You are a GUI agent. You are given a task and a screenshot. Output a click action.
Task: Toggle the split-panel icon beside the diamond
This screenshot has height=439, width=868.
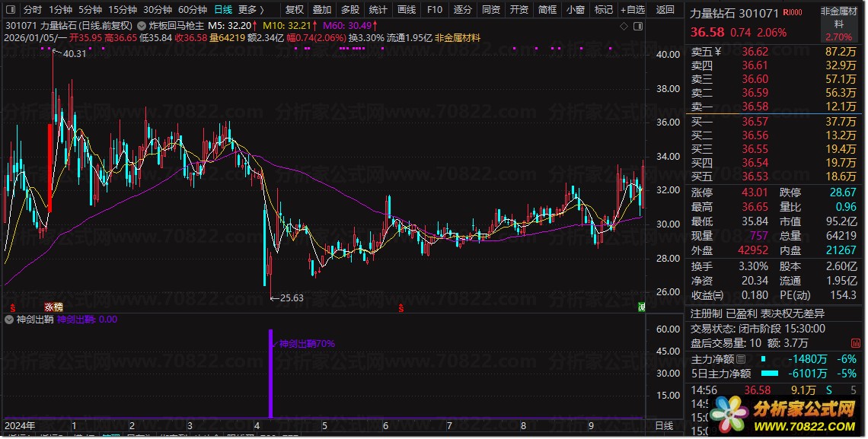(638, 26)
